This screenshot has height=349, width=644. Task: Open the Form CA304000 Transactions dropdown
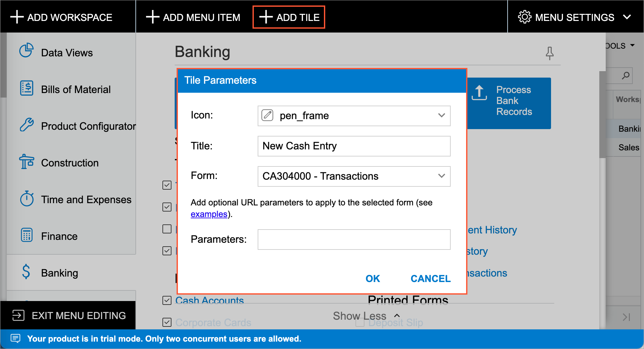tap(441, 176)
